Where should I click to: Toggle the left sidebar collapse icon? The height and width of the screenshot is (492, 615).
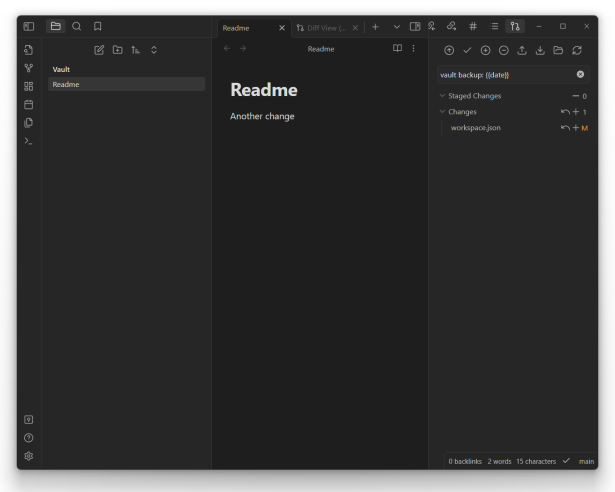click(29, 26)
